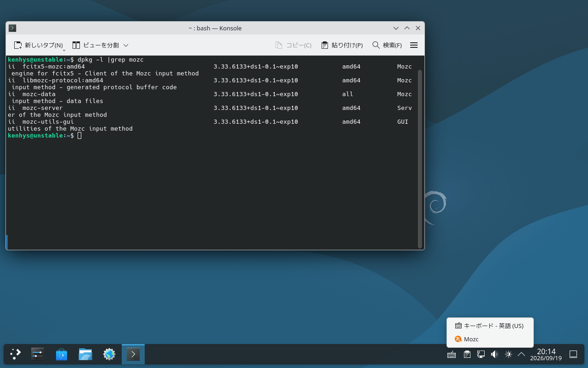Click the libmozc-protocol:amd64 package text
588x368 pixels.
click(63, 80)
